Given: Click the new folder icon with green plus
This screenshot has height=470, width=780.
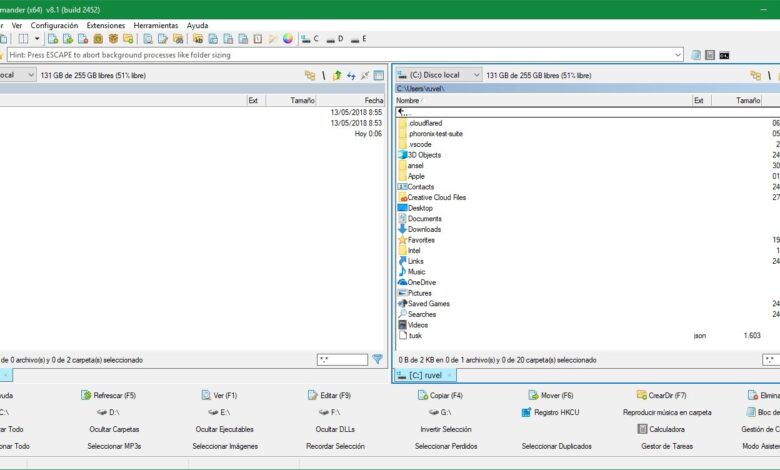Looking at the screenshot, I should point(128,39).
